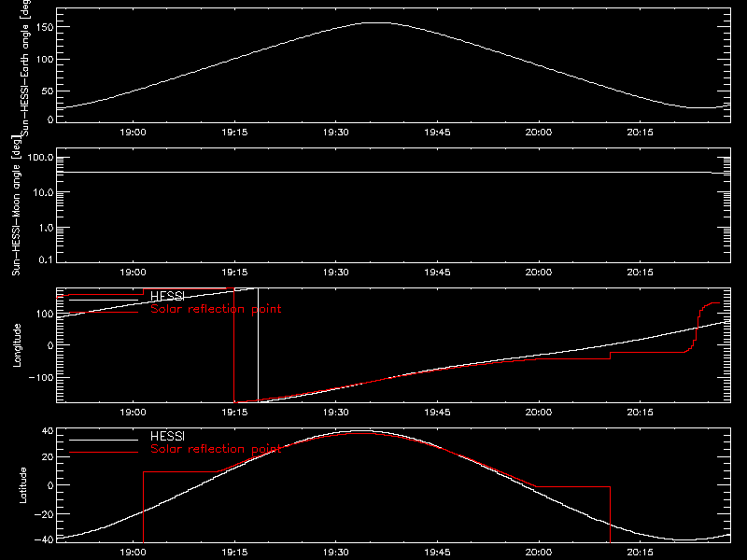Click red legend line sample in Latitude plot
Screen dimensions: 747x560
(104, 453)
